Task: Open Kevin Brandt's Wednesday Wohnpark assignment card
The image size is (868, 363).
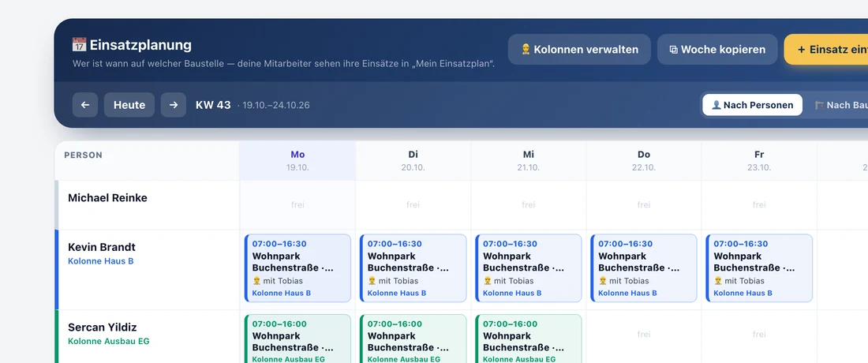Action: (x=529, y=268)
